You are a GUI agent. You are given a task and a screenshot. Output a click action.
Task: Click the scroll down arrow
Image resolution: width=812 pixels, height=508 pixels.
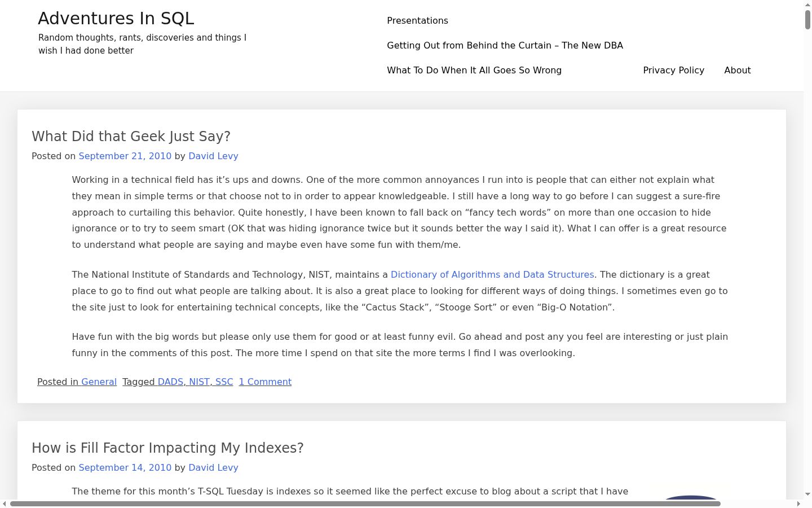807,494
